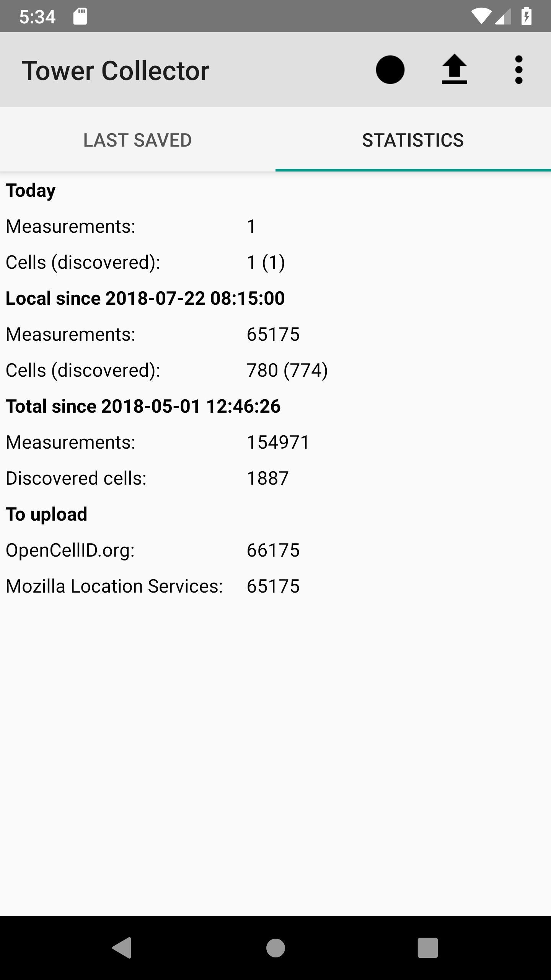
Task: Tap the cellular signal strength icon
Action: coord(503,16)
